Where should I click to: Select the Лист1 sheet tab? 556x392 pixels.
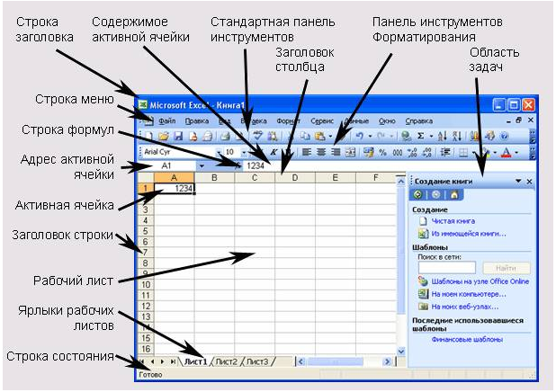pyautogui.click(x=195, y=361)
